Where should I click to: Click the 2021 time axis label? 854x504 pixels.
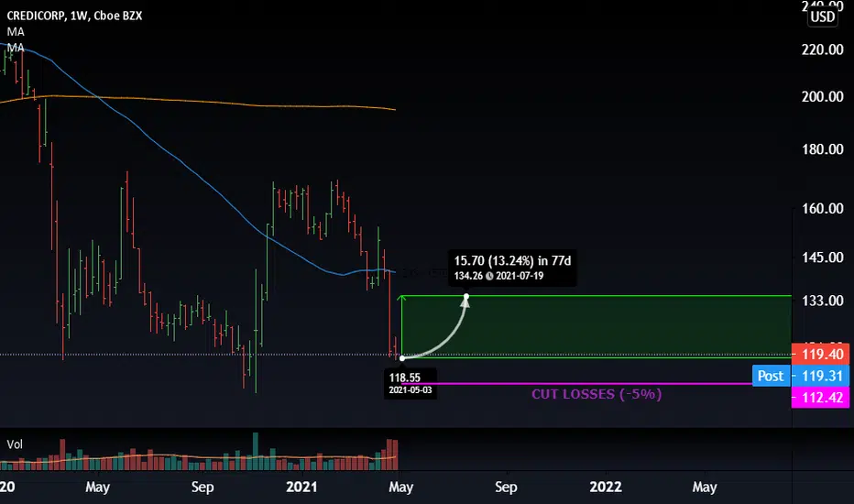coord(301,487)
